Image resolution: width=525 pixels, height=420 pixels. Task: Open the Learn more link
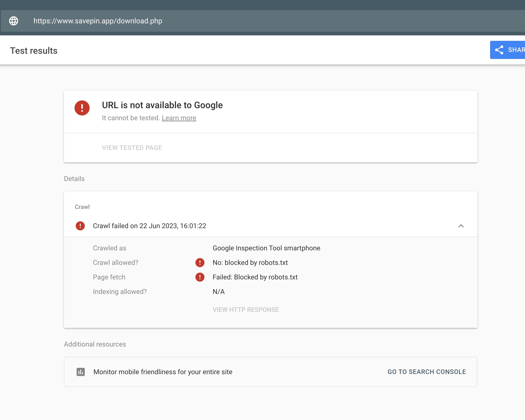[x=179, y=118]
